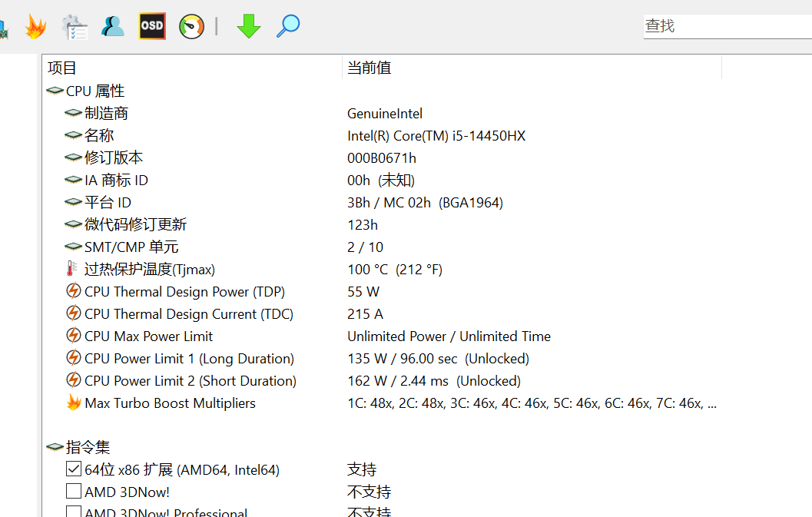Screen dimensions: 812x517
Task: Click the chip icon beside 指令集
Action: pyautogui.click(x=55, y=446)
